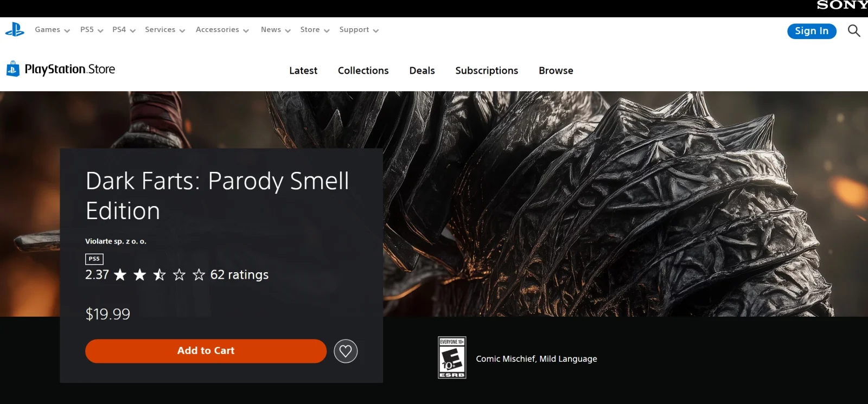This screenshot has height=404, width=868.
Task: Click the PlayStation logo icon
Action: (15, 30)
